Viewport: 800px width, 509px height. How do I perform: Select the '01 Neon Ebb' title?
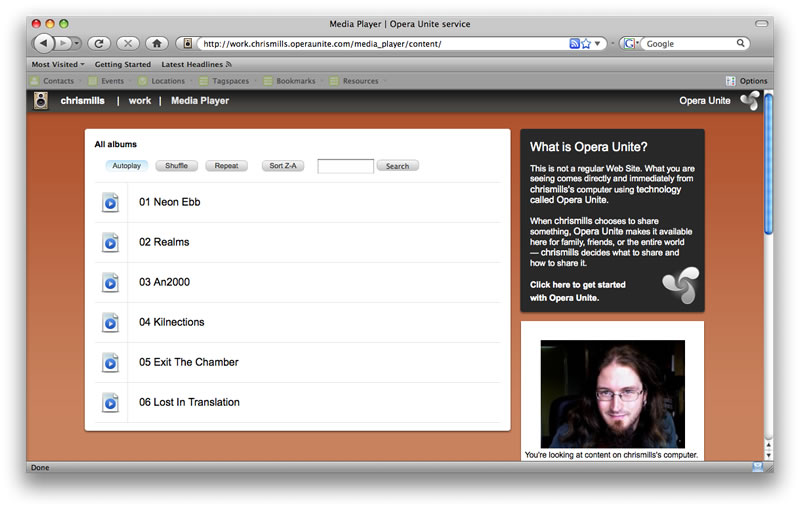169,202
